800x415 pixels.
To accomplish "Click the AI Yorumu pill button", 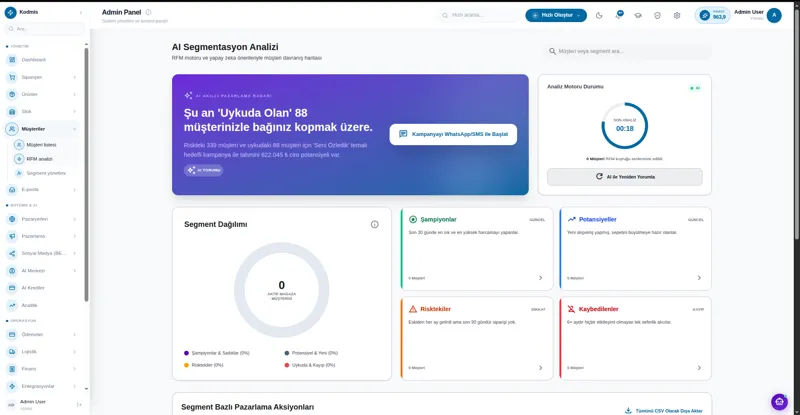I will [x=204, y=170].
